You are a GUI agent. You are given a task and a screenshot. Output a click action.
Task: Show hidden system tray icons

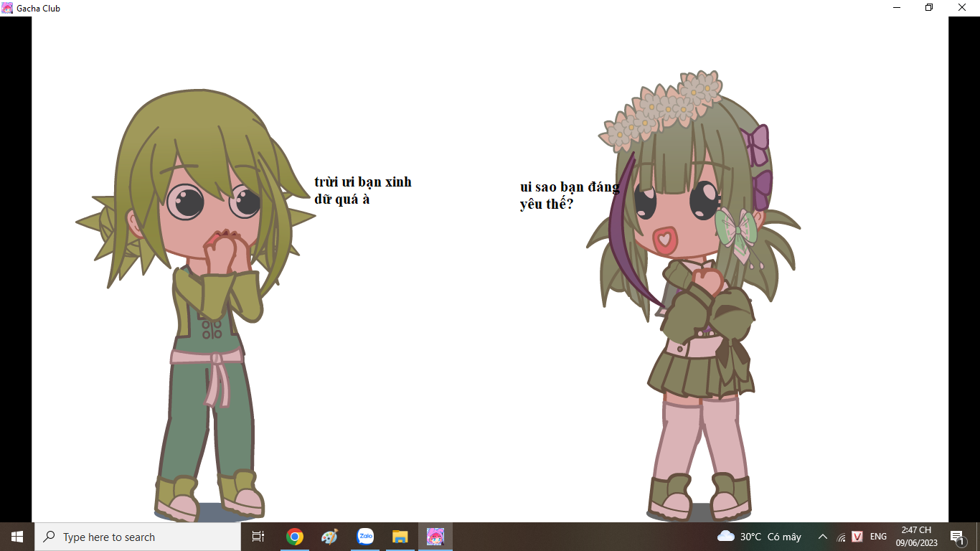point(823,537)
